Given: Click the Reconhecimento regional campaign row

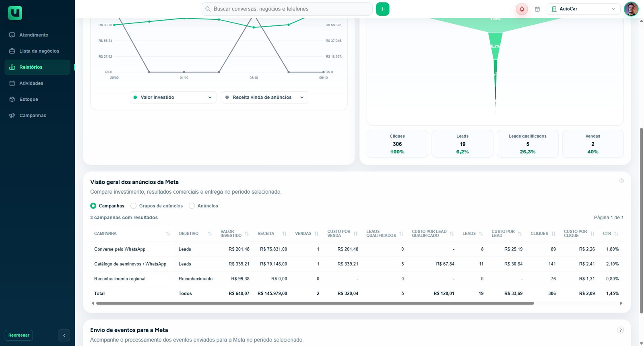Looking at the screenshot, I should [357, 279].
